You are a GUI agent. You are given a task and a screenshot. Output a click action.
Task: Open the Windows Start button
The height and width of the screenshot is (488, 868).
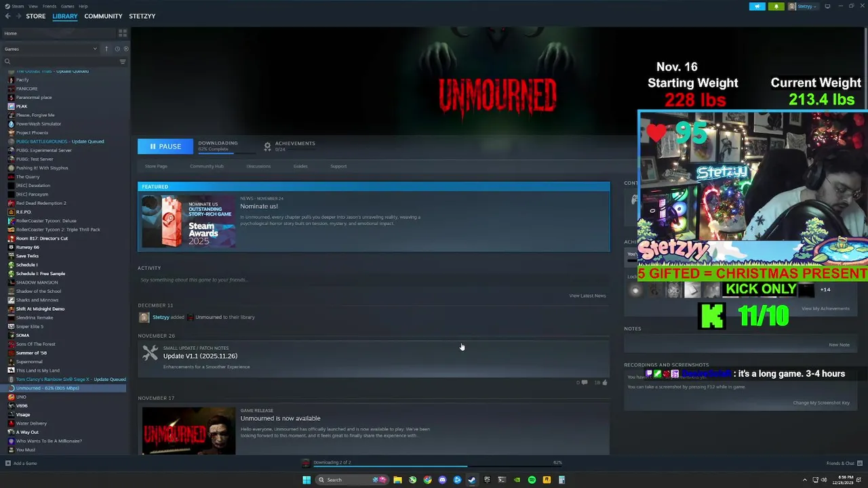[x=307, y=480]
